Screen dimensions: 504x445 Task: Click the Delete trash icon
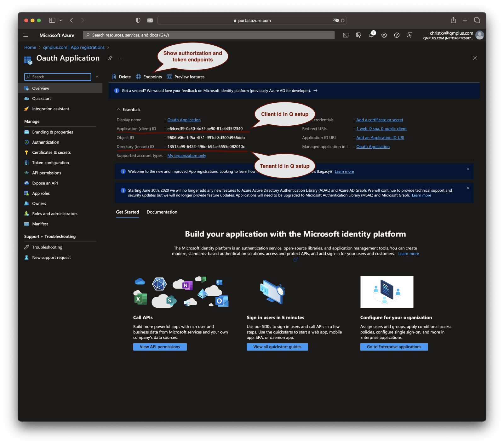pyautogui.click(x=114, y=77)
